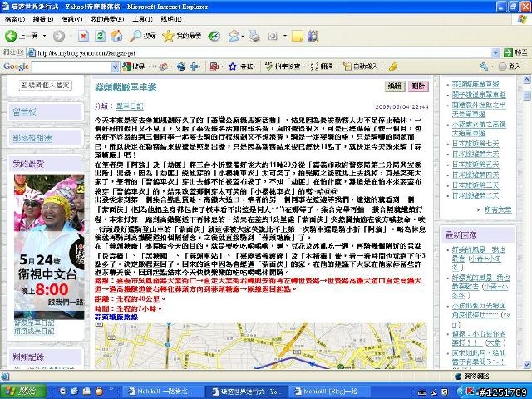Open the address bar URL dropdown
The image size is (532, 399).
495,52
